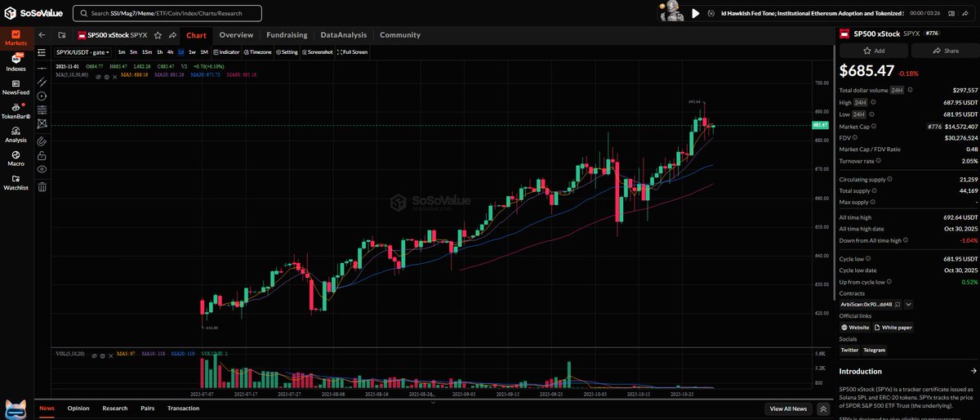
Task: Select the circle drawing tool
Action: (42, 96)
